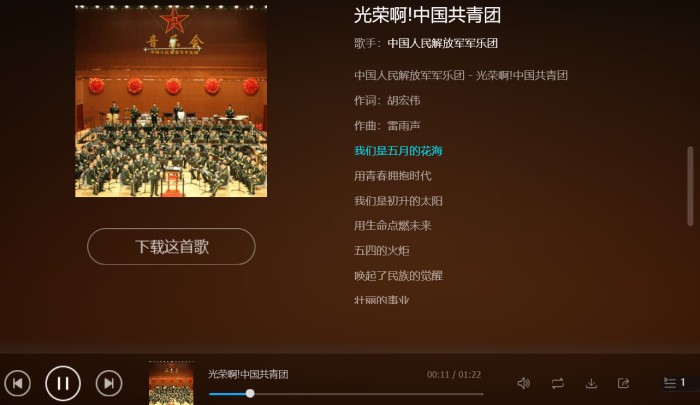
Task: Skip to the previous track
Action: pos(18,383)
